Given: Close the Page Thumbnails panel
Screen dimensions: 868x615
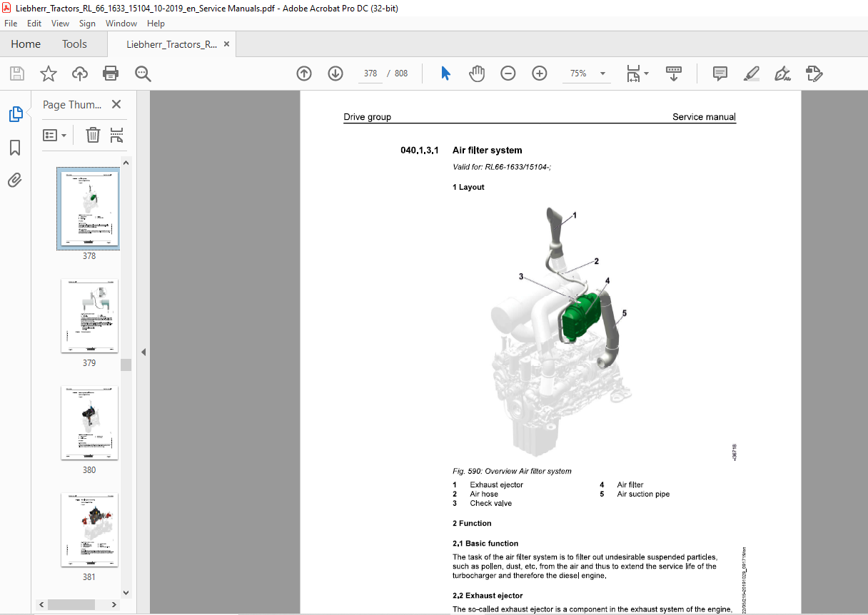Looking at the screenshot, I should (116, 104).
